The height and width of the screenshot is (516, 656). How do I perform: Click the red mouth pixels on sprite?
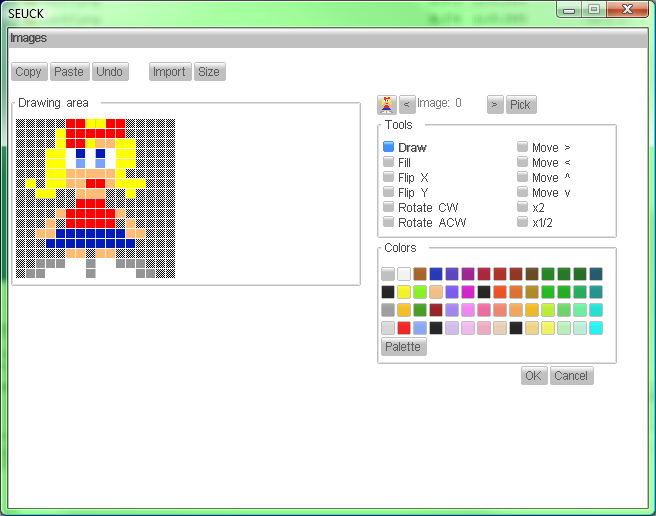pyautogui.click(x=95, y=183)
